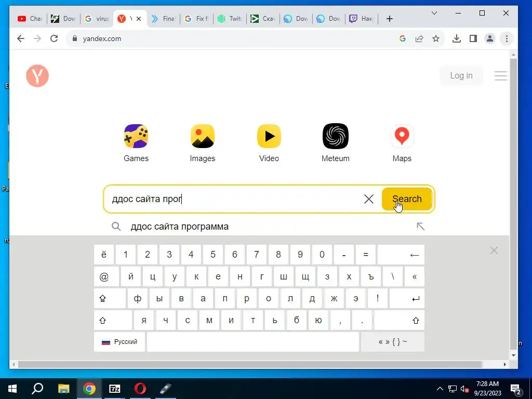This screenshot has width=532, height=399.
Task: View site information lock icon
Action: [x=75, y=38]
